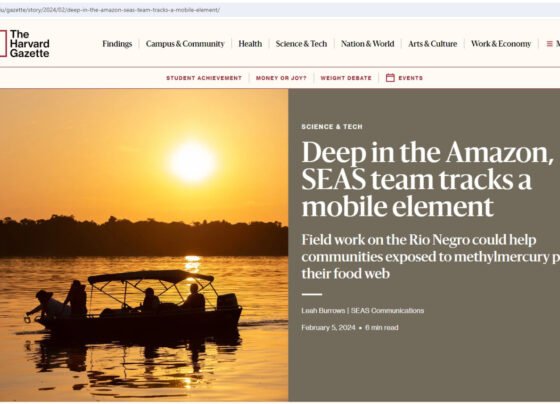Open the Money or Joy? link

(x=281, y=78)
